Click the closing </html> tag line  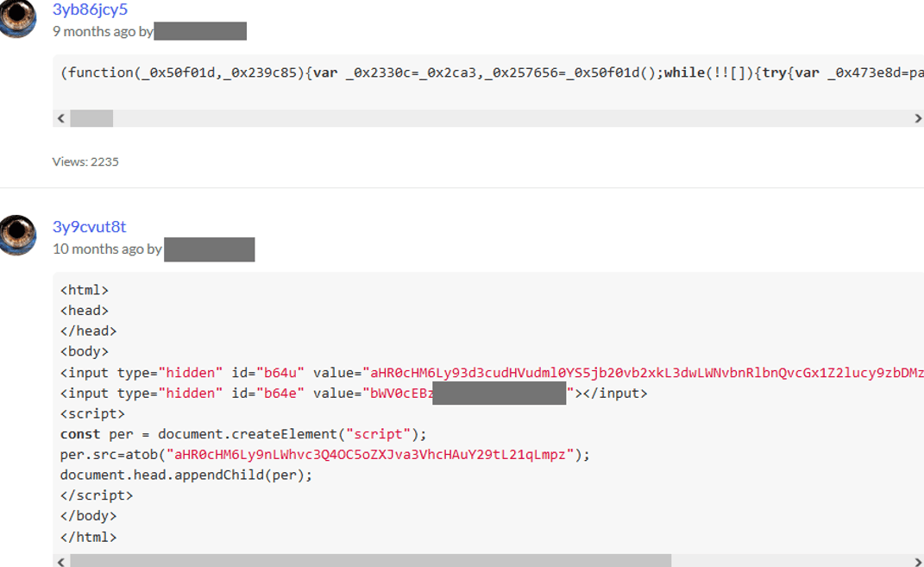pyautogui.click(x=88, y=537)
